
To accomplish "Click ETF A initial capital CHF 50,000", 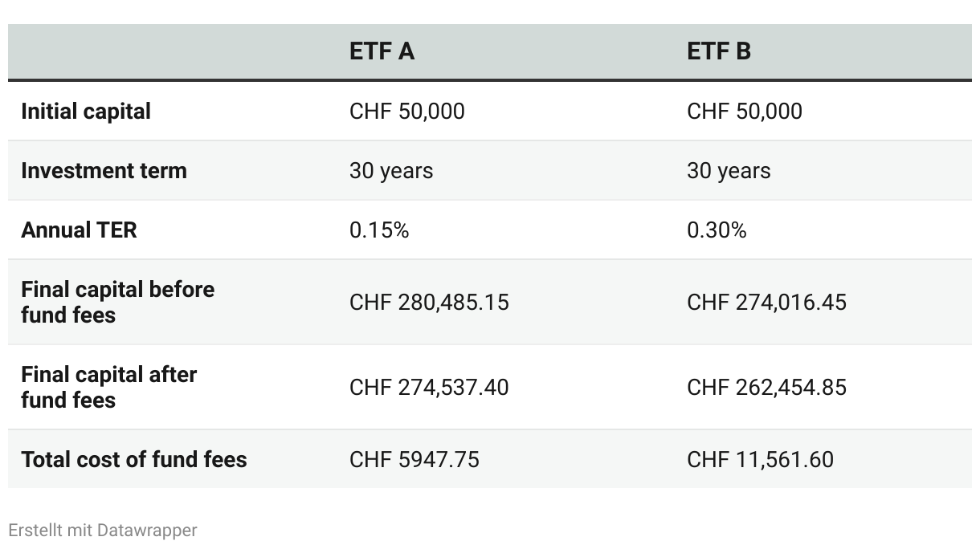I will pos(406,111).
